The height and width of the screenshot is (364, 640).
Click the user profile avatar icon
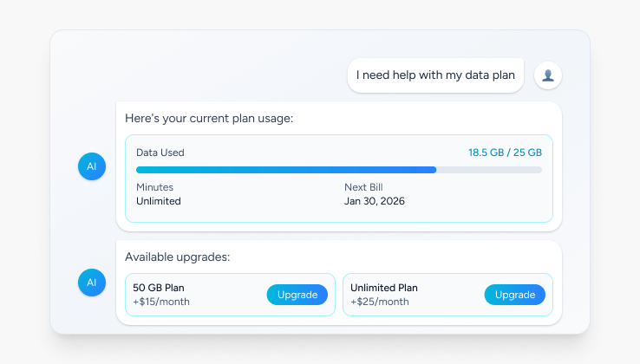pyautogui.click(x=548, y=75)
